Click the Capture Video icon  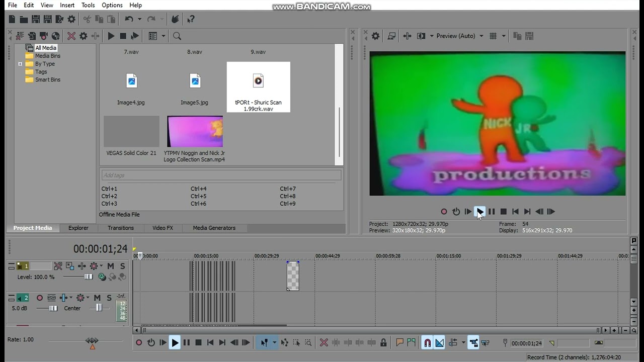[44, 36]
